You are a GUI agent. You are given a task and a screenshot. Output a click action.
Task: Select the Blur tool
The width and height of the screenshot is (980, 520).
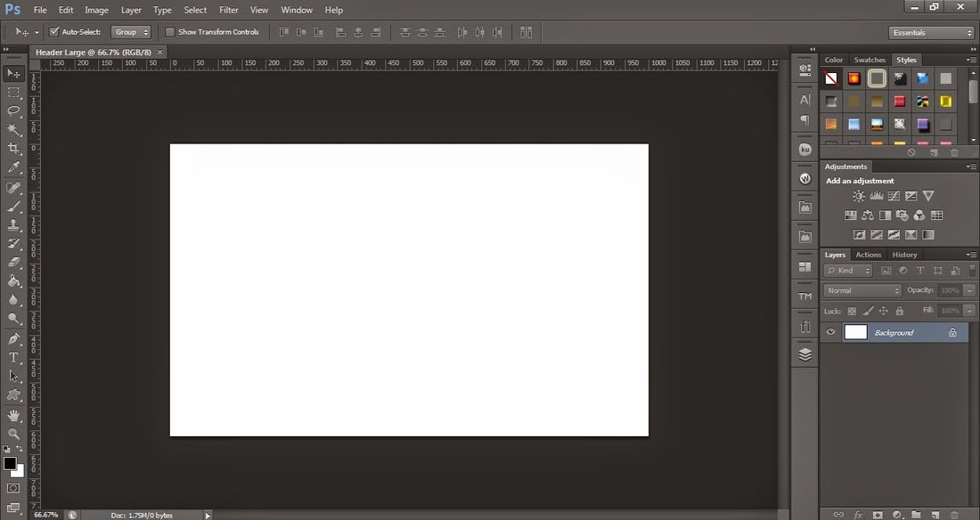point(13,300)
